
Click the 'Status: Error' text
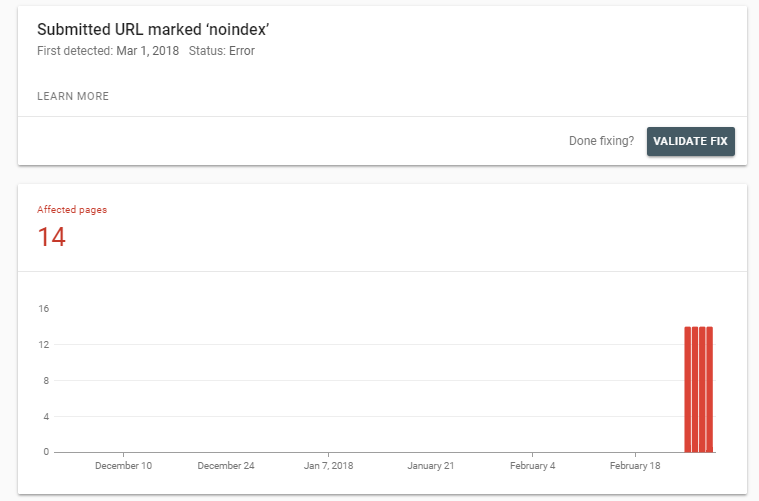tap(221, 51)
